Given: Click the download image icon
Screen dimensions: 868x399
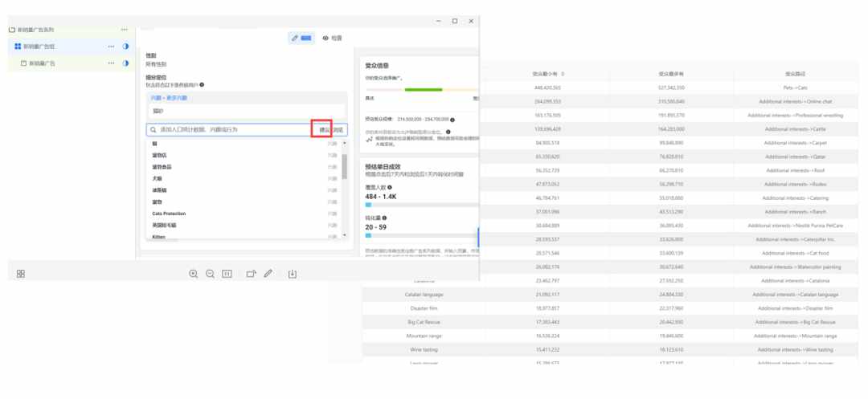Looking at the screenshot, I should [293, 274].
